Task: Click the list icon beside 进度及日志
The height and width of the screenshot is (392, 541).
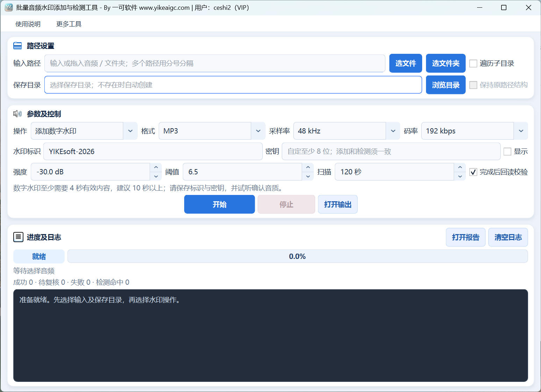Action: click(18, 237)
